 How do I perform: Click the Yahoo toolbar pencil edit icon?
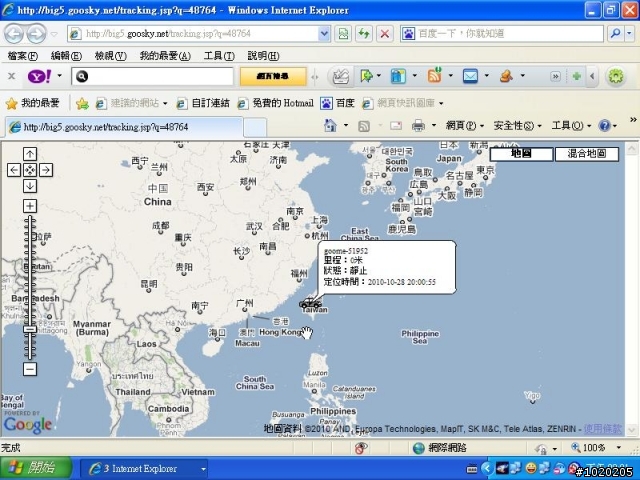pyautogui.click(x=341, y=76)
